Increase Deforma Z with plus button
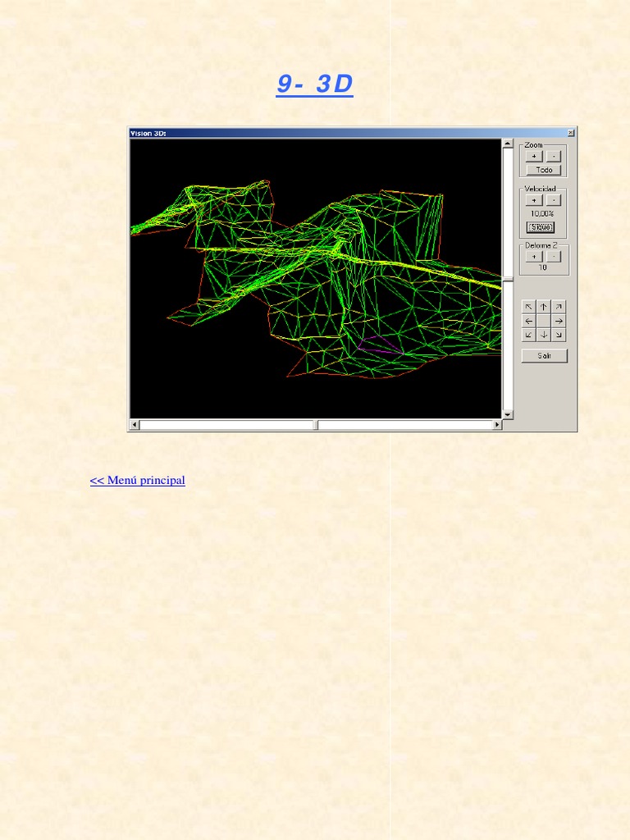The image size is (630, 840). pos(533,257)
